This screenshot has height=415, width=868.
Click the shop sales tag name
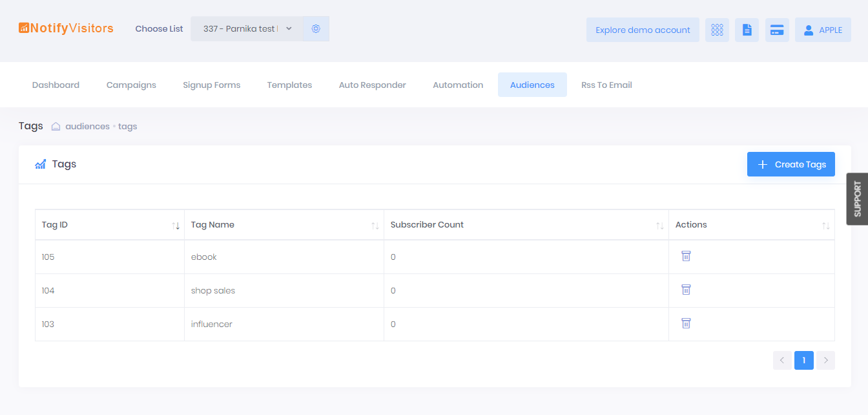pos(213,291)
